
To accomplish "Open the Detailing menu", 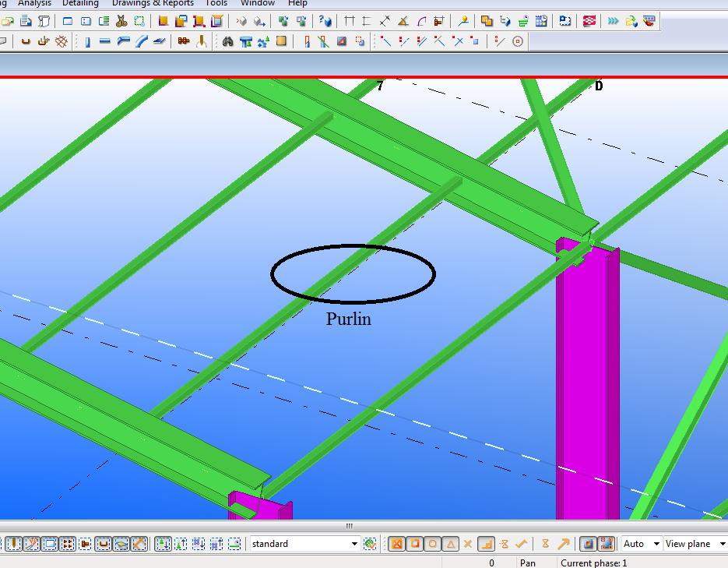I will (x=80, y=3).
